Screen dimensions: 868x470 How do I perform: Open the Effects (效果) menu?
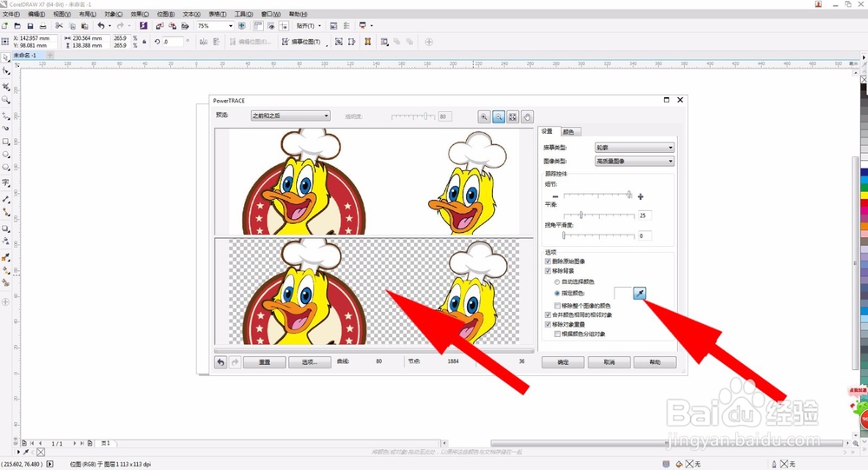point(140,14)
